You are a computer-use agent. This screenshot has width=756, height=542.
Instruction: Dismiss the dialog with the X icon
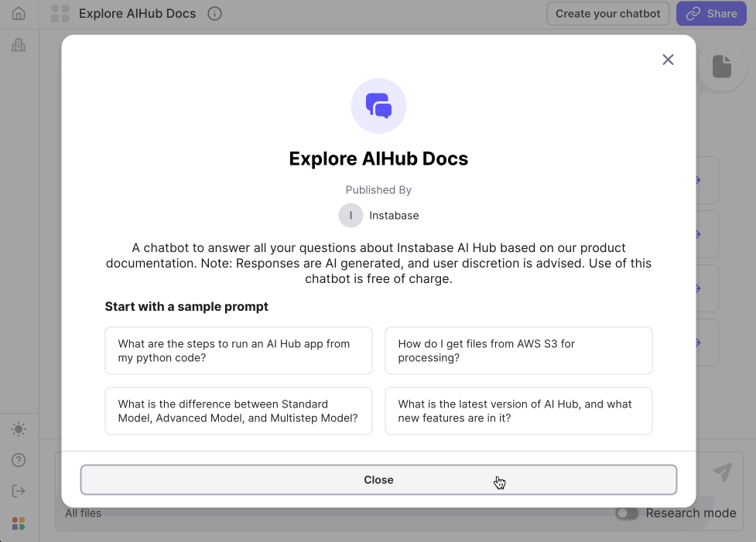pos(668,60)
